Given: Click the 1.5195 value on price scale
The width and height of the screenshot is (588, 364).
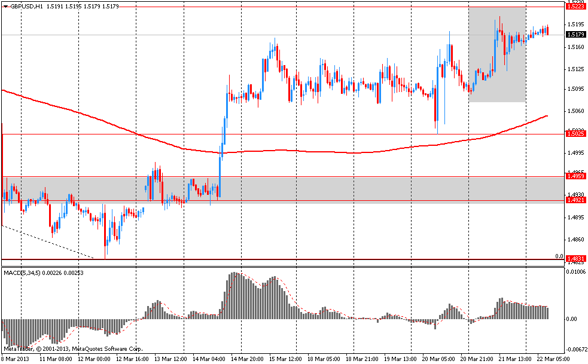Looking at the screenshot, I should click(576, 25).
